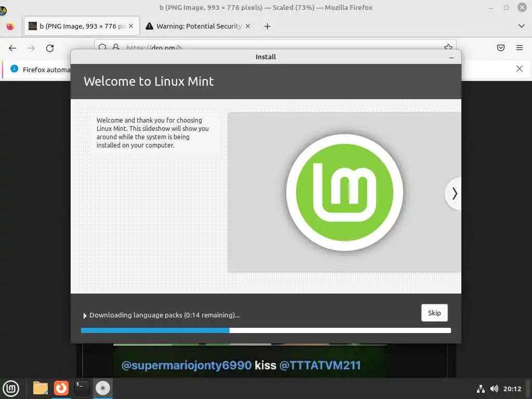Viewport: 532px width, 399px height.
Task: Switch to Warning: Potential Security tab
Action: (x=198, y=26)
